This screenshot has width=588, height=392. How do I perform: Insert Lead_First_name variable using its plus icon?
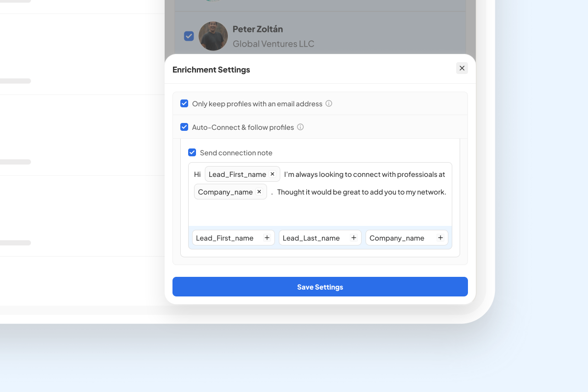267,237
